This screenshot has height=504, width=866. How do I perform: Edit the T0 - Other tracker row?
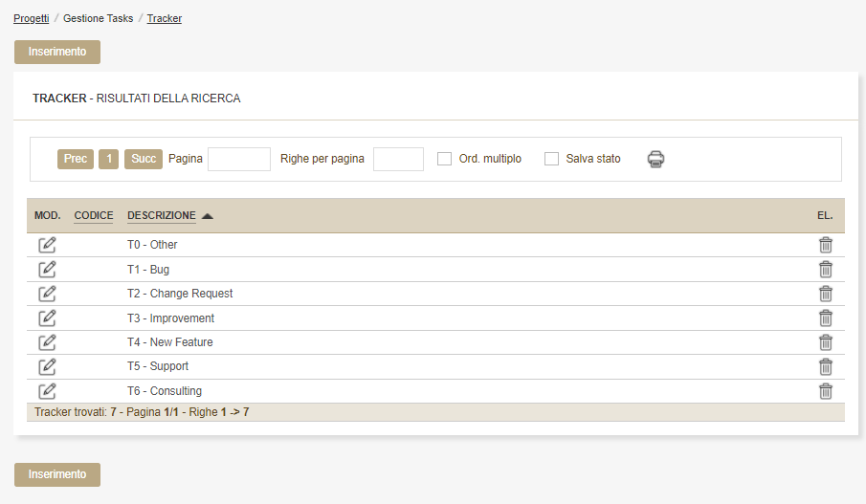[x=47, y=245]
